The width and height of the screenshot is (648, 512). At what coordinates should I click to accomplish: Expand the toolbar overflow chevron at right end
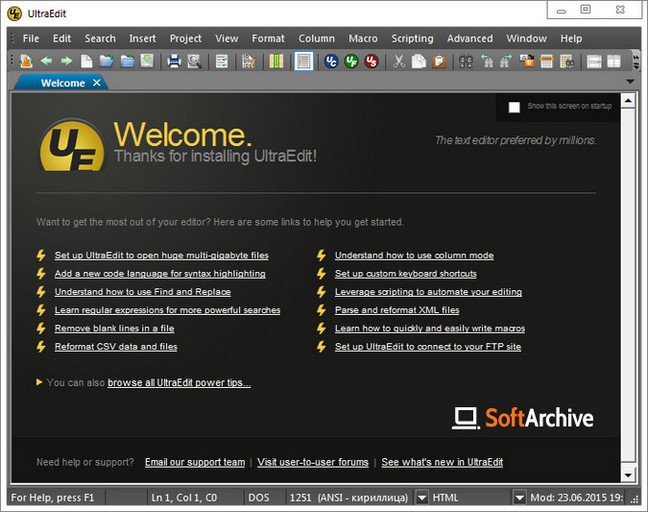point(636,61)
